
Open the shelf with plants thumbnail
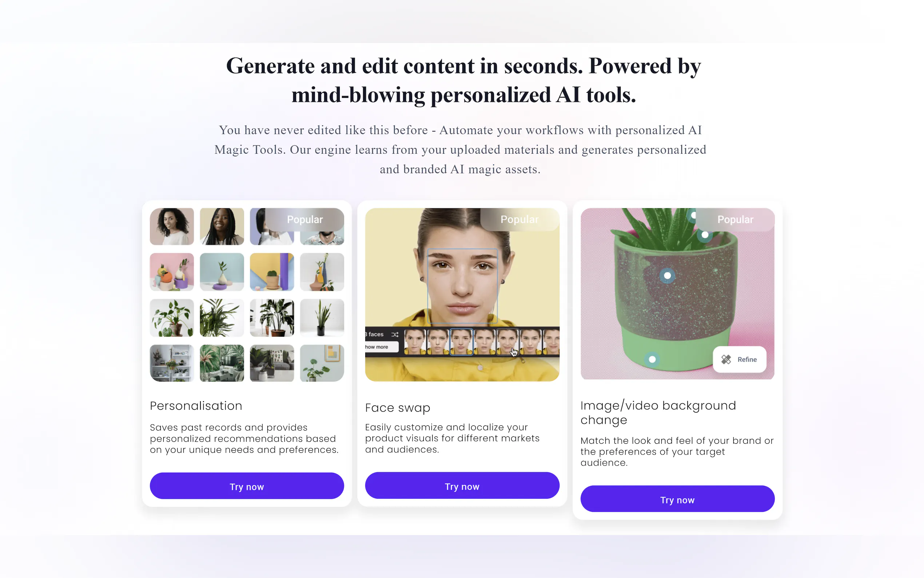171,363
